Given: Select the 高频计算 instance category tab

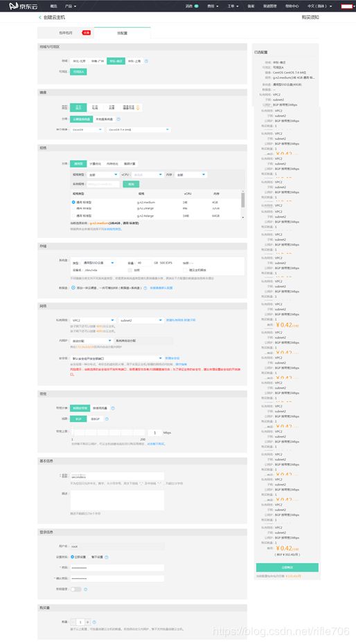Looking at the screenshot, I should (x=130, y=164).
